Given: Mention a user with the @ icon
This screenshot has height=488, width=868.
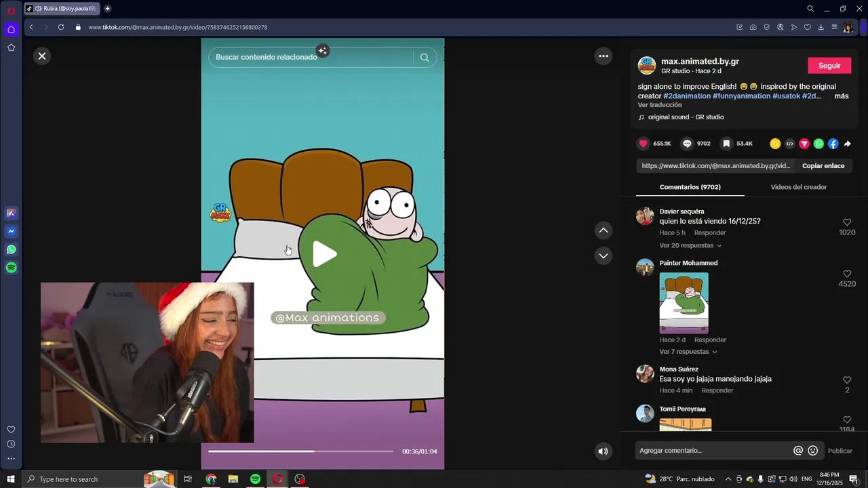Looking at the screenshot, I should click(798, 451).
